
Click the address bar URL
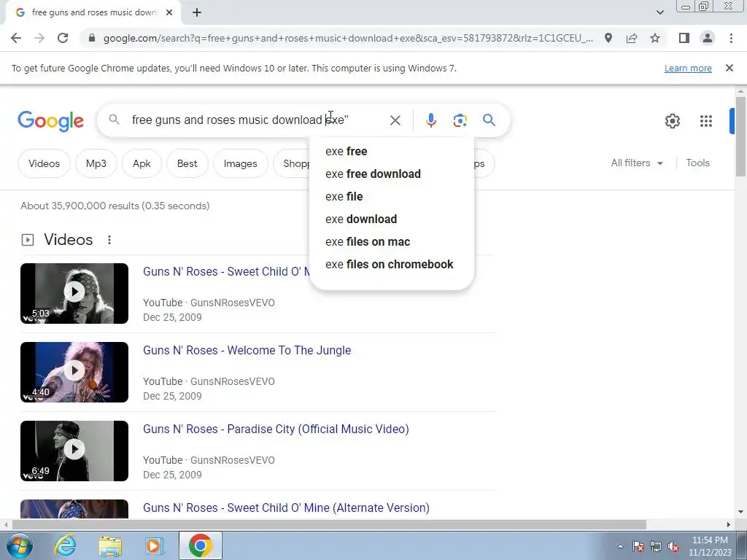pos(348,38)
